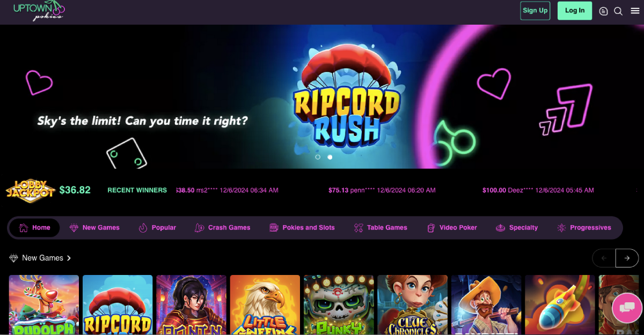Show previous games with left arrow

click(x=604, y=258)
